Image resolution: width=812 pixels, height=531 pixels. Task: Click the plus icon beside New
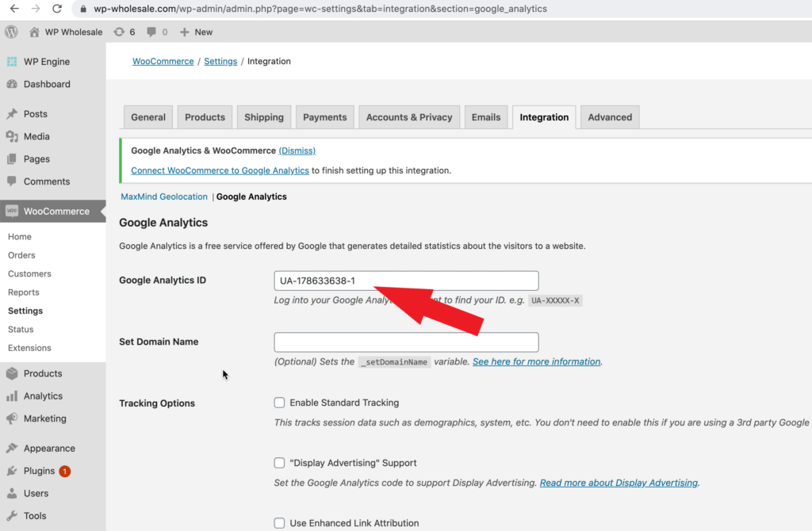[184, 32]
